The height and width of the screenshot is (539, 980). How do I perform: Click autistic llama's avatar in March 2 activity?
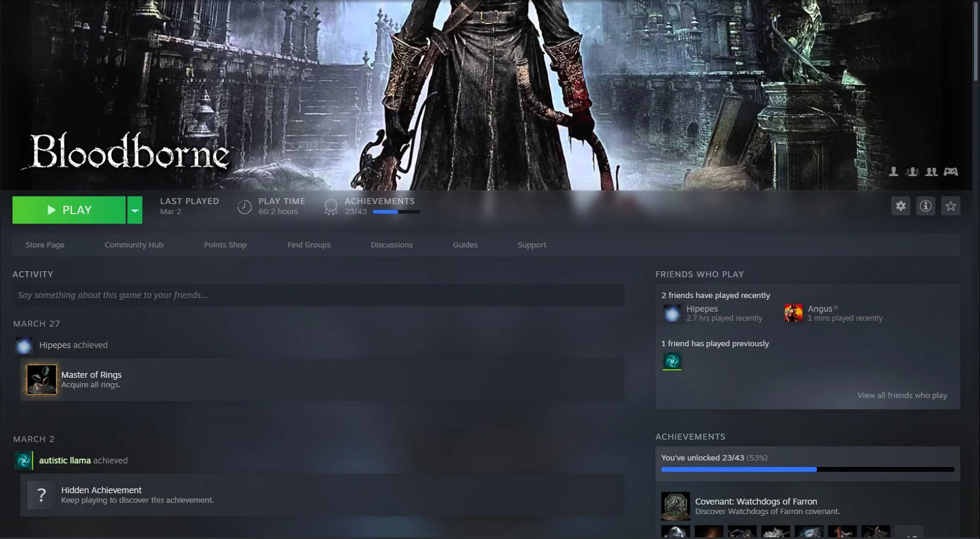pos(23,460)
